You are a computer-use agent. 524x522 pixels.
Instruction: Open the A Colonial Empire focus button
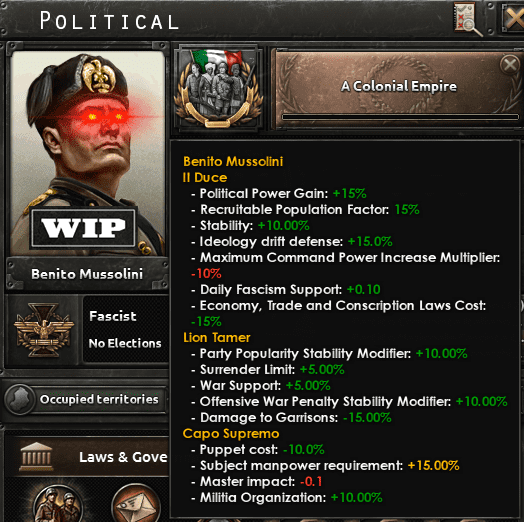(x=398, y=89)
